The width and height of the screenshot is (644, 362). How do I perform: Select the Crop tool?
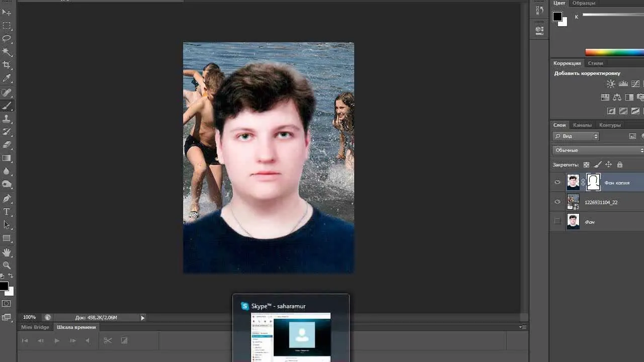tap(7, 65)
